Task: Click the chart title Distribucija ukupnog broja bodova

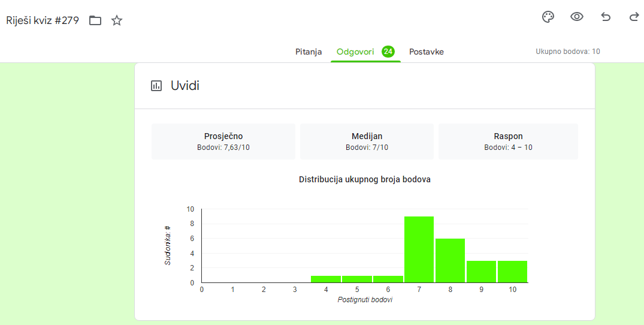Action: pyautogui.click(x=365, y=179)
